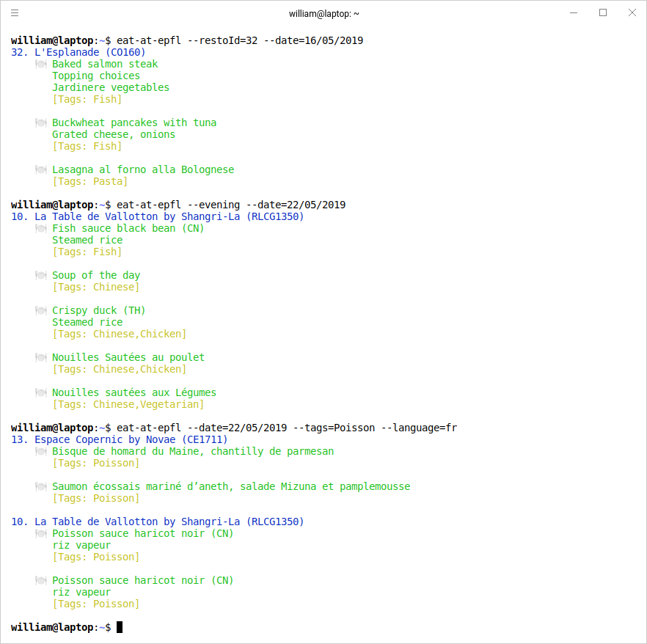The image size is (647, 644).
Task: Select the eat-at-epfl --evening command line
Action: [x=231, y=205]
